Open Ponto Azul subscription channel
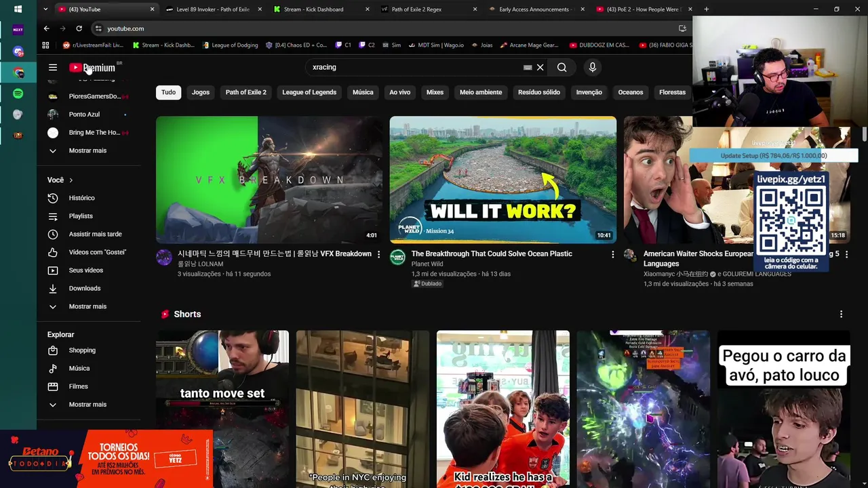Image resolution: width=868 pixels, height=488 pixels. 84,115
